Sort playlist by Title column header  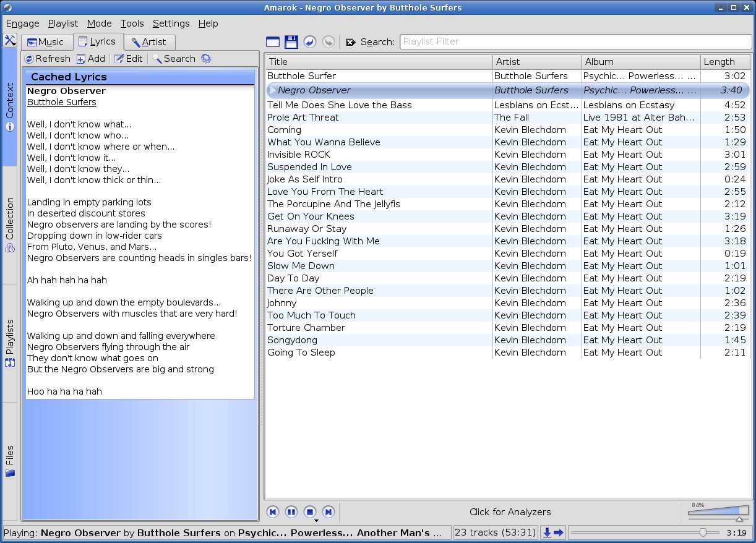coord(379,62)
